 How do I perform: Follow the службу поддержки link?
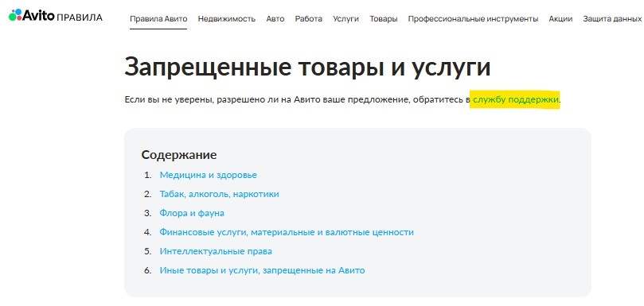pos(516,99)
